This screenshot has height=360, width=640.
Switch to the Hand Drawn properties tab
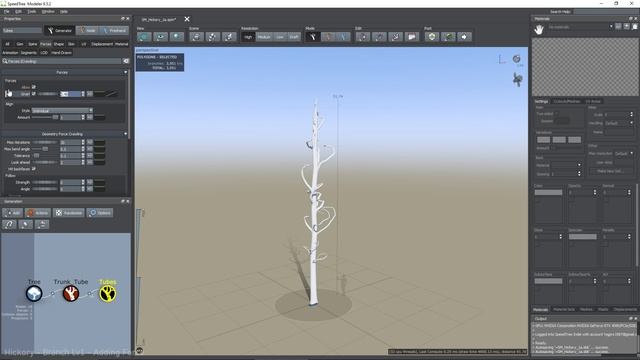point(61,53)
